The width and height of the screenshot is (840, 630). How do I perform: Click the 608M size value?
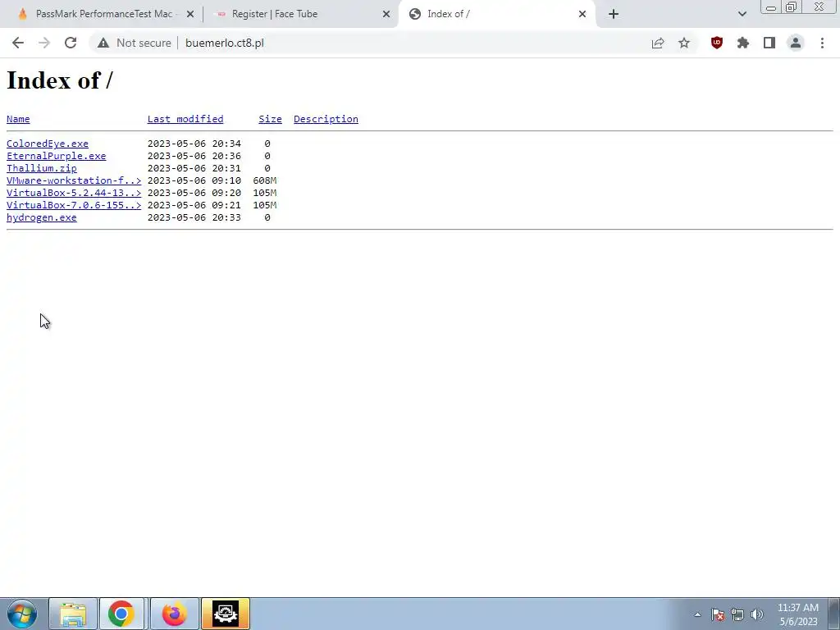click(x=265, y=180)
